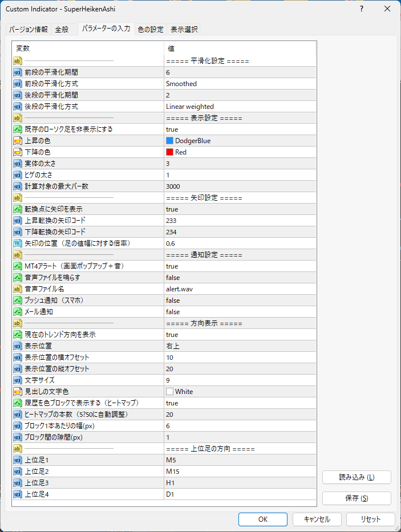Click icon beside 上昇転換の矢印コード
This screenshot has width=401, height=532.
coord(17,221)
